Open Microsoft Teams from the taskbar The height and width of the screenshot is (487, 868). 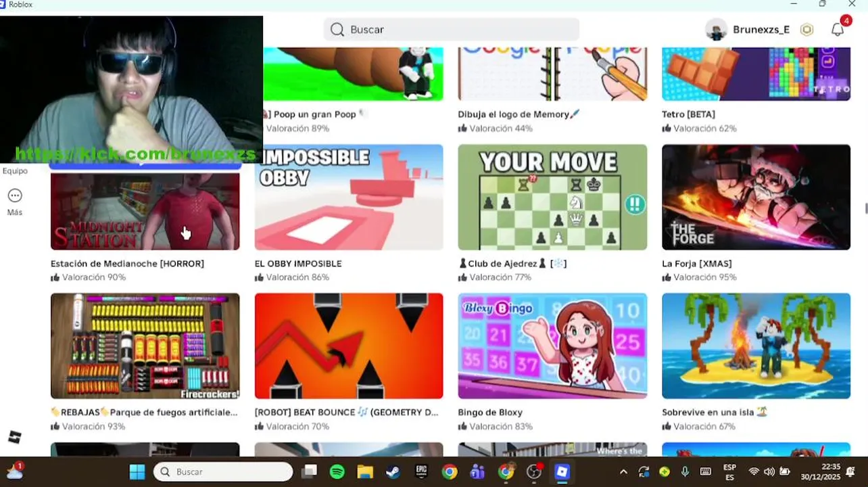tap(477, 471)
